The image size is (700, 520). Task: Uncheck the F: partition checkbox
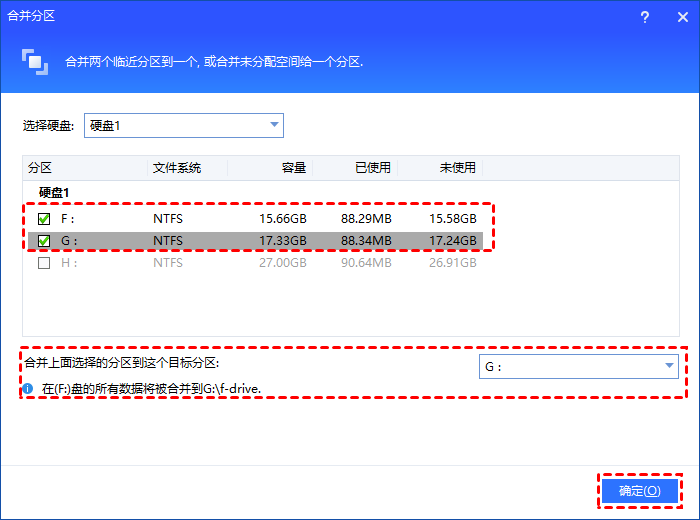click(x=43, y=218)
